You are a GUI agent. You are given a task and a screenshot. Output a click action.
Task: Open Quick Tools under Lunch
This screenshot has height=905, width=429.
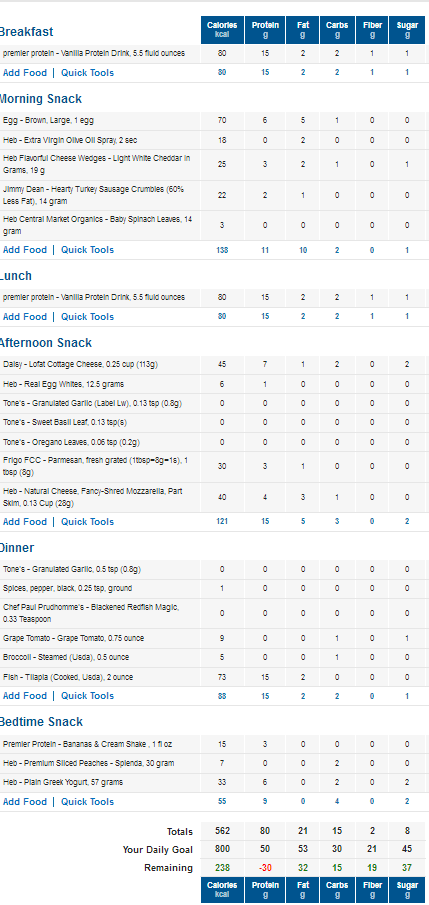87,317
